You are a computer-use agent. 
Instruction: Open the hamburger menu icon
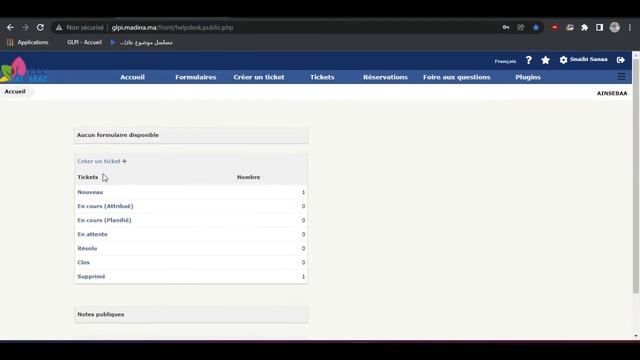click(621, 77)
